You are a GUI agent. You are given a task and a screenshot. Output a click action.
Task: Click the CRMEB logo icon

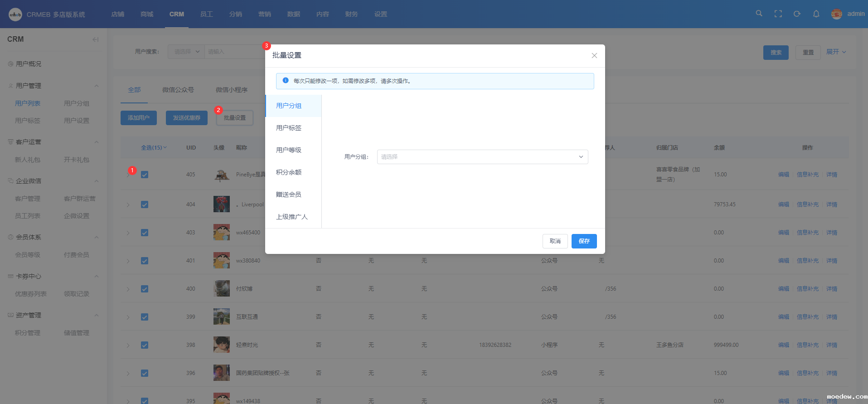point(15,15)
